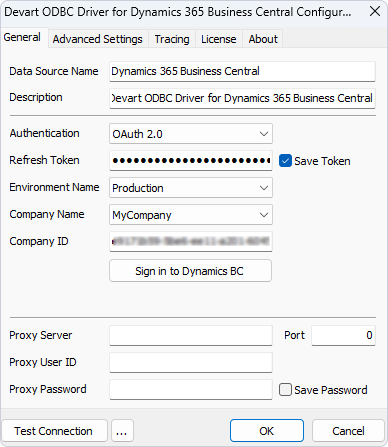The height and width of the screenshot is (447, 388).
Task: Open the Advanced Settings tab
Action: coord(98,39)
